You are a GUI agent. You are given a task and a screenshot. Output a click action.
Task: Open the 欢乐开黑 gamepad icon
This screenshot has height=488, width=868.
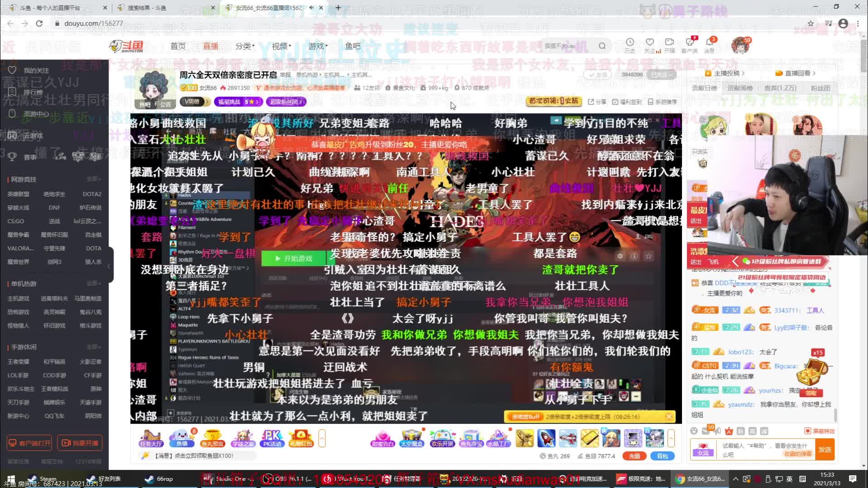[442, 438]
